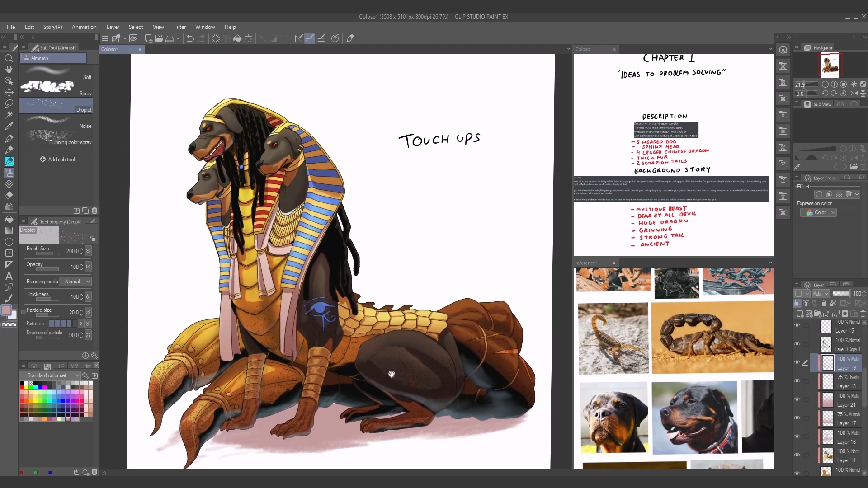Select the Move layer tool

tap(9, 92)
